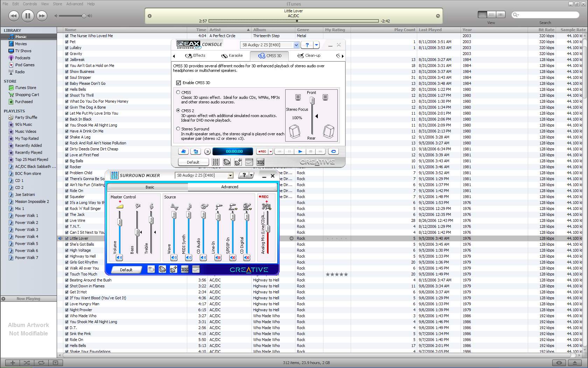Open Graphic Equalizer icon in EAX Console

coord(249,162)
